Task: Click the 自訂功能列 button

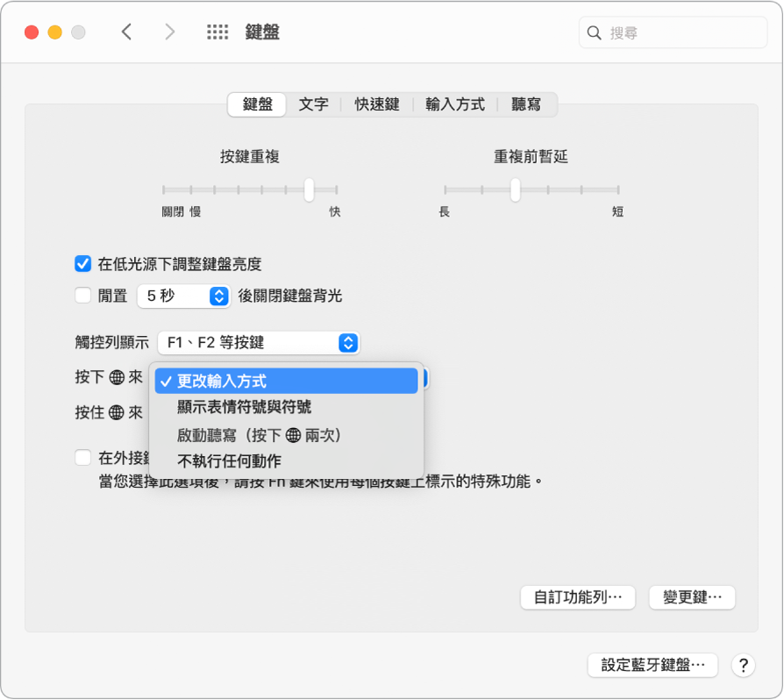Action: click(x=578, y=597)
